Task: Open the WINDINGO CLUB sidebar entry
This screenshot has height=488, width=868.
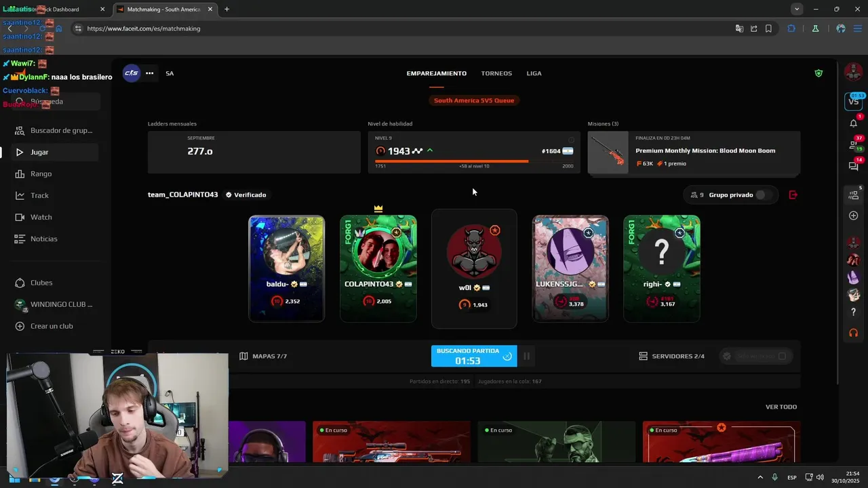Action: pos(56,304)
